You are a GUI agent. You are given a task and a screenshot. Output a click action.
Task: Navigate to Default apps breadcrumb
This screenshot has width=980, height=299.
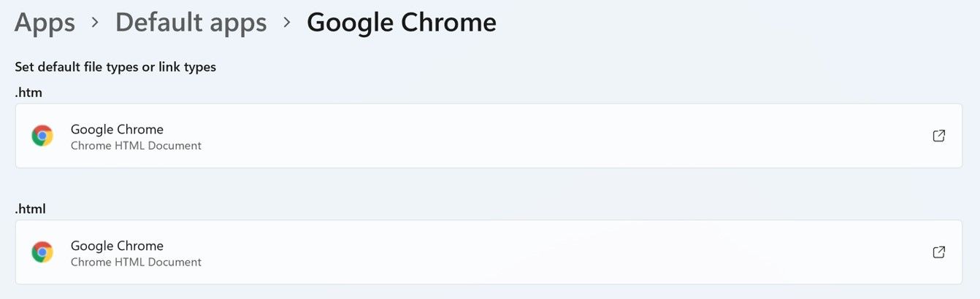[191, 23]
